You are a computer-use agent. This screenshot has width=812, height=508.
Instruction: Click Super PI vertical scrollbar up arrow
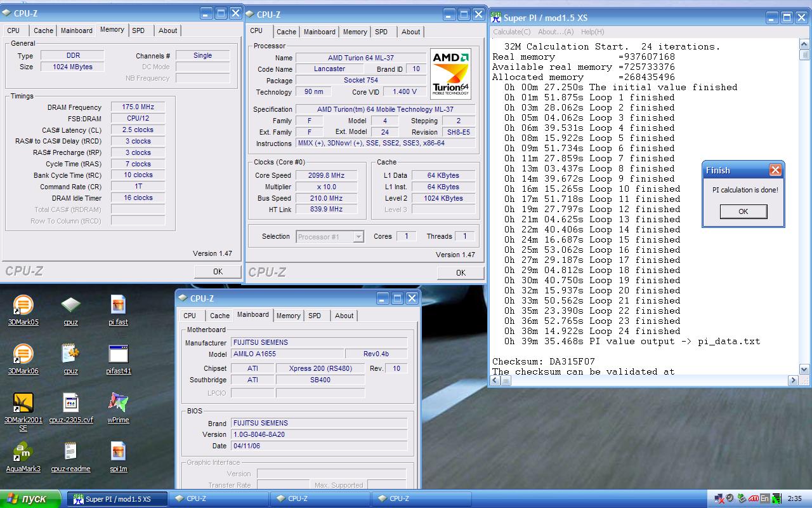(x=804, y=44)
